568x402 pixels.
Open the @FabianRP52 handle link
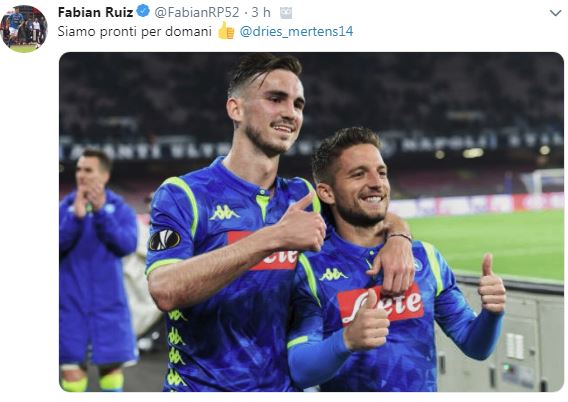click(197, 12)
